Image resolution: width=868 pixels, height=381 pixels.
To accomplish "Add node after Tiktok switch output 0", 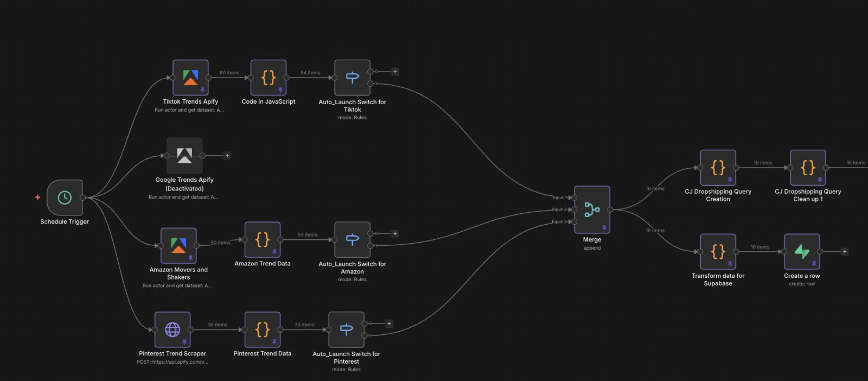I will click(x=395, y=72).
